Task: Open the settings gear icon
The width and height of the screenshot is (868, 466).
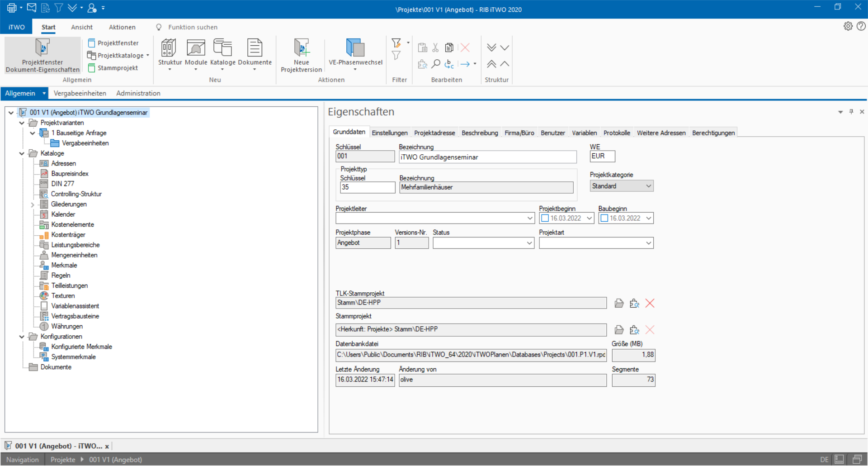Action: point(848,26)
